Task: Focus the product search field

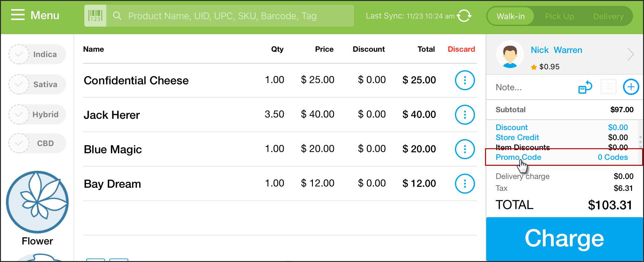Action: pyautogui.click(x=230, y=16)
